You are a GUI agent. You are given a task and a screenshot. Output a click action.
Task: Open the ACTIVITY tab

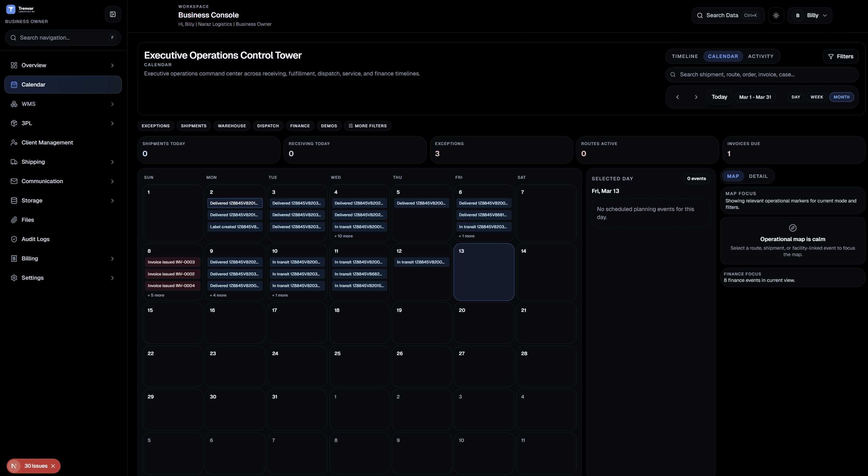761,56
